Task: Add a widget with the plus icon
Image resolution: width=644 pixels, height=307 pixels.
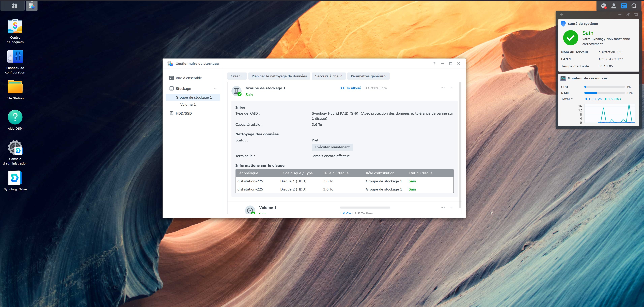Action: (561, 14)
